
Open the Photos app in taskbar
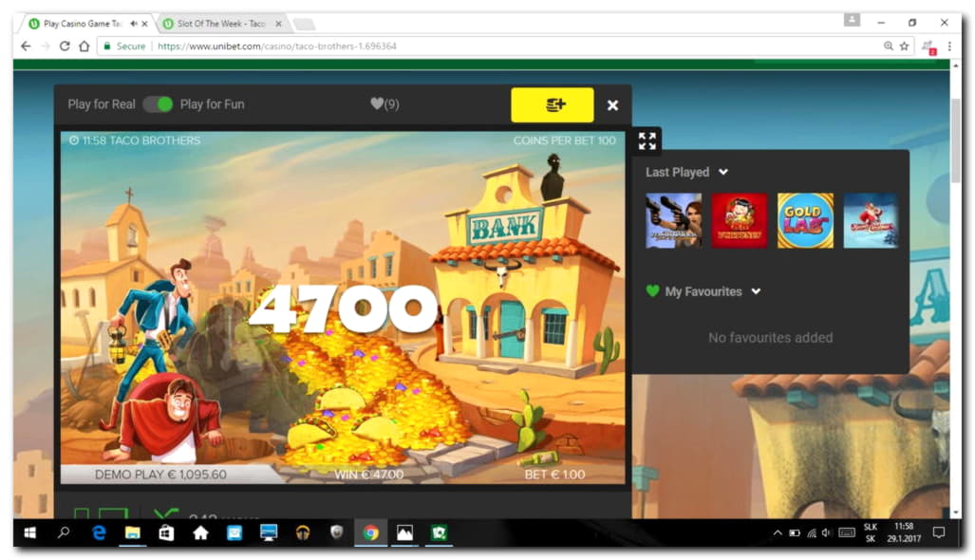[x=404, y=532]
